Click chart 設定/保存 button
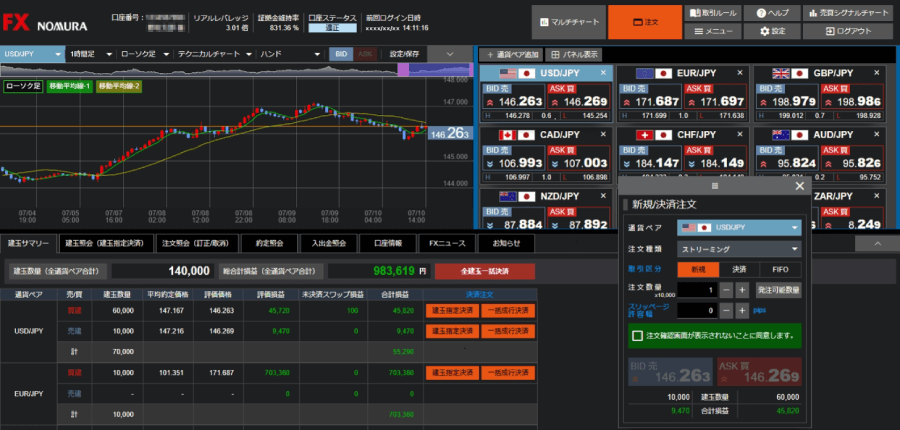Image resolution: width=900 pixels, height=430 pixels. pyautogui.click(x=405, y=55)
